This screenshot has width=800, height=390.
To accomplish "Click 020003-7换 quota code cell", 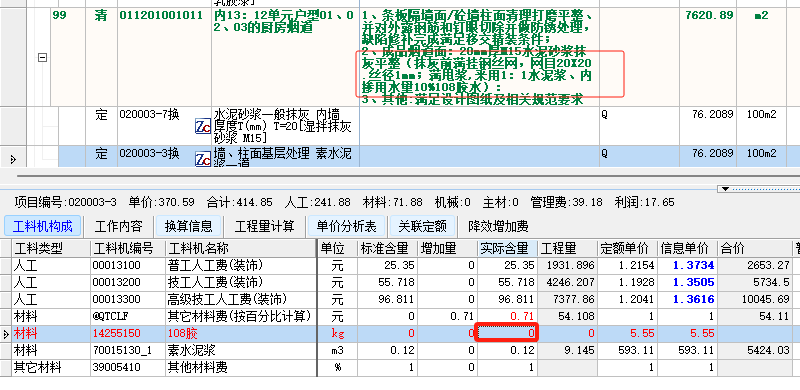I will tap(149, 114).
